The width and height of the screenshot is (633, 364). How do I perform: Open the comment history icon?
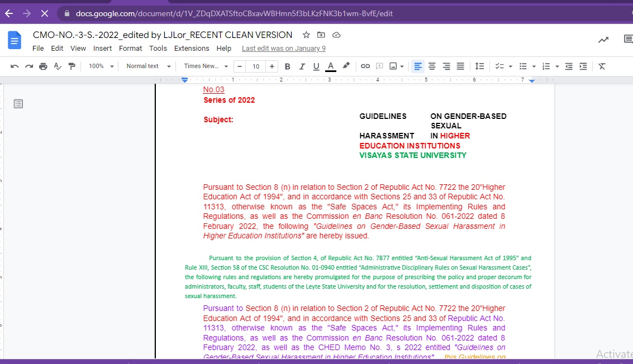[x=628, y=40]
